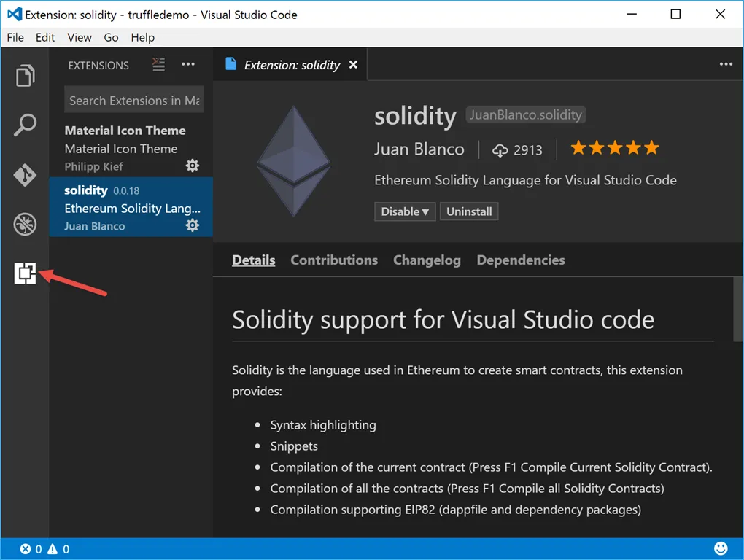Close the Extension: solidity tab

(353, 65)
